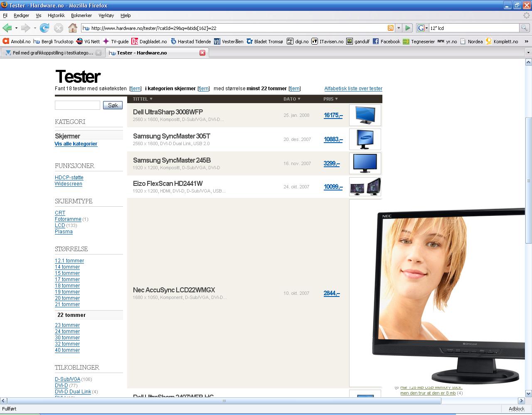Open the Harstad Tidende bookmark

[190, 41]
